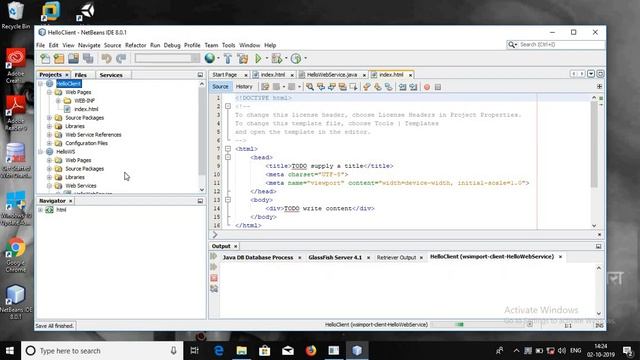
Task: Click the New Project toolbar icon
Action: [x=59, y=58]
